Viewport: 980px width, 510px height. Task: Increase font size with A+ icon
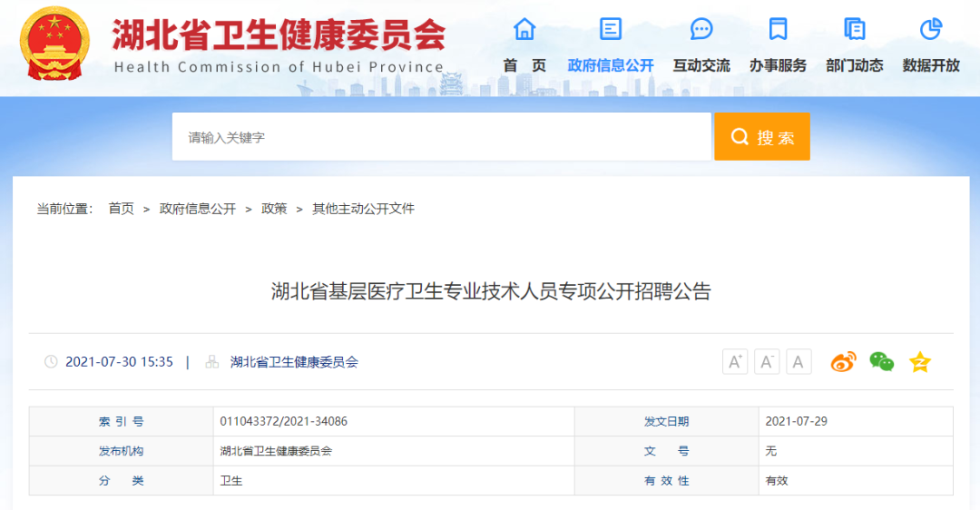click(x=735, y=362)
